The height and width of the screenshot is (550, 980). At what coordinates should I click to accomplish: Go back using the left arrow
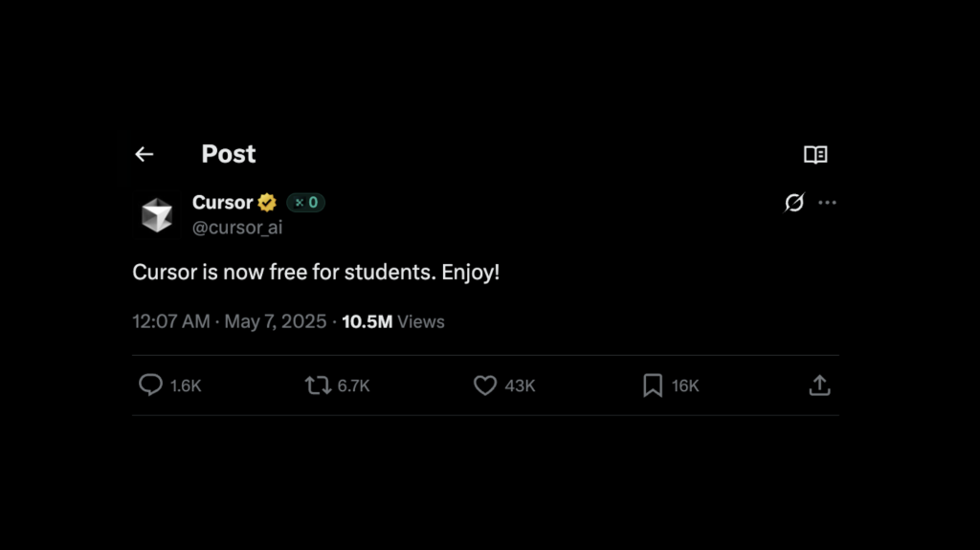click(145, 154)
